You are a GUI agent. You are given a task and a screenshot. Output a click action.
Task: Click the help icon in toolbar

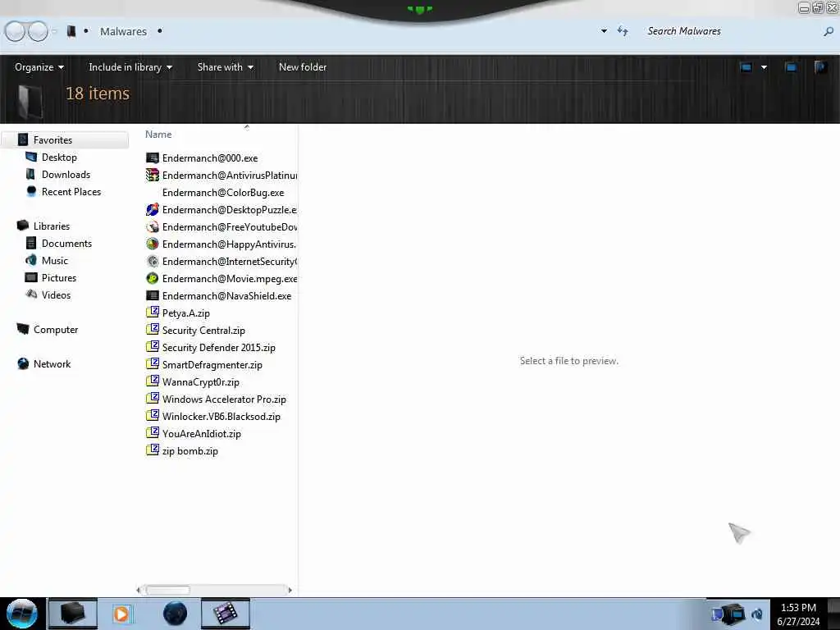(820, 67)
